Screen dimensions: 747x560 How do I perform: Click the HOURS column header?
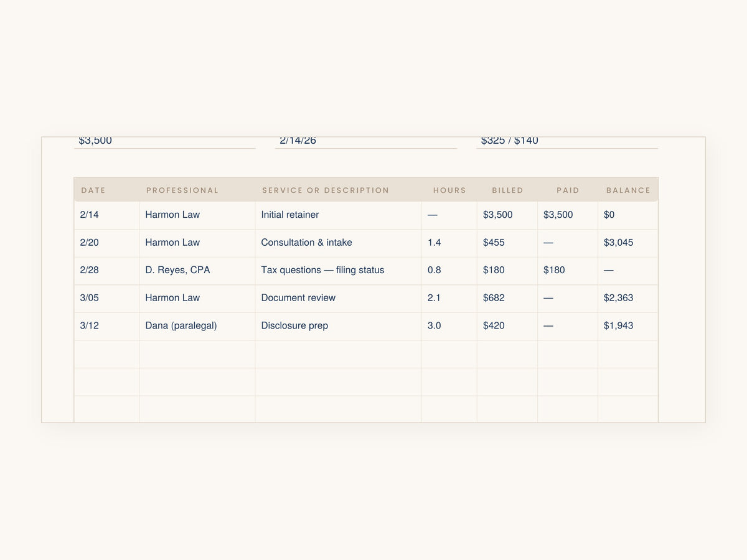click(449, 190)
